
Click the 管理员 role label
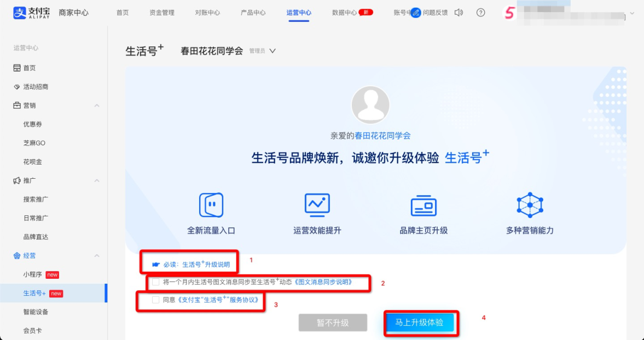[x=257, y=51]
